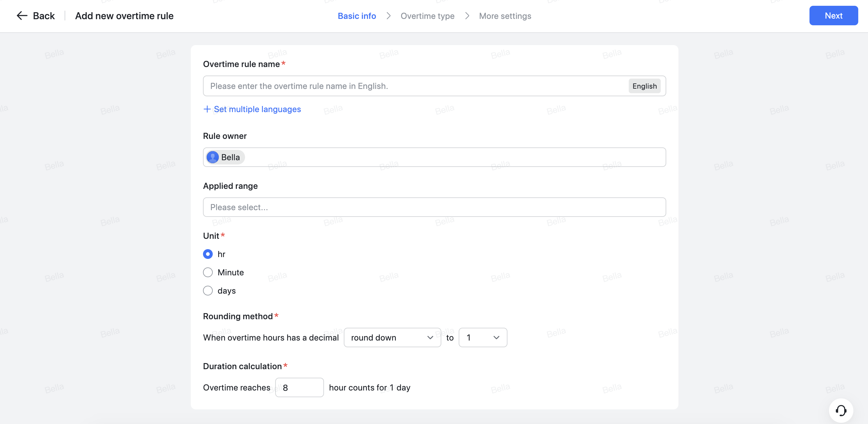This screenshot has height=424, width=868.
Task: Click the Next button
Action: 833,16
